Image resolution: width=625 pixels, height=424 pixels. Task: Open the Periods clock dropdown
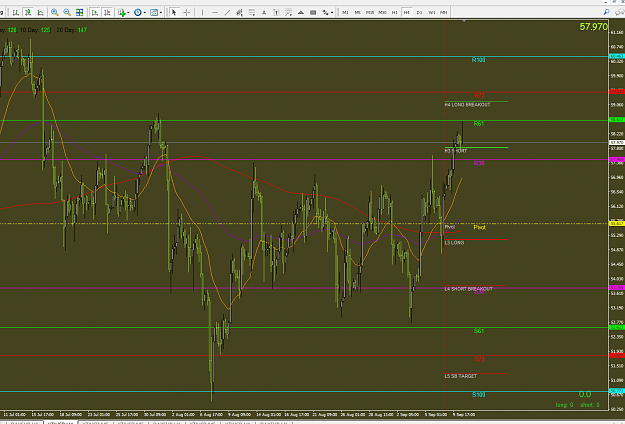click(x=140, y=12)
